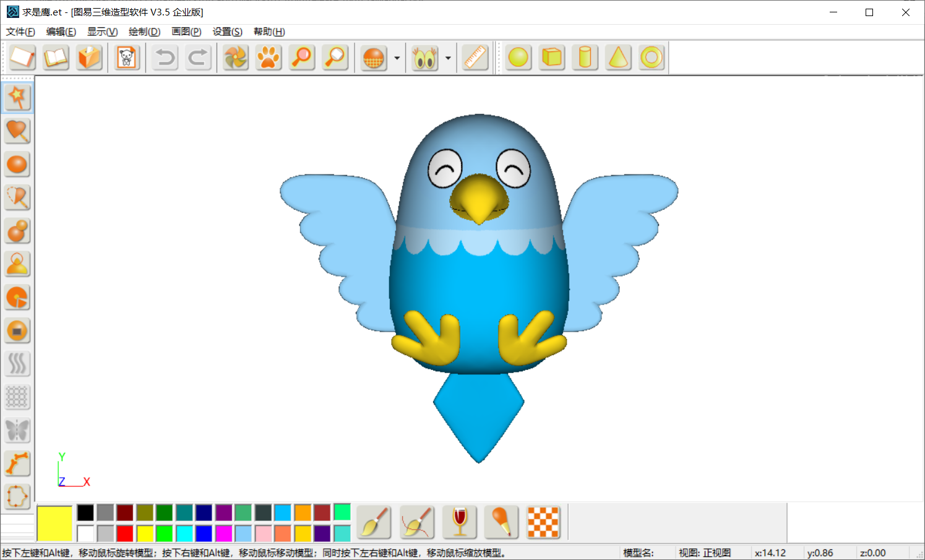925x560 pixels.
Task: Pick the black color swatch
Action: pyautogui.click(x=85, y=512)
